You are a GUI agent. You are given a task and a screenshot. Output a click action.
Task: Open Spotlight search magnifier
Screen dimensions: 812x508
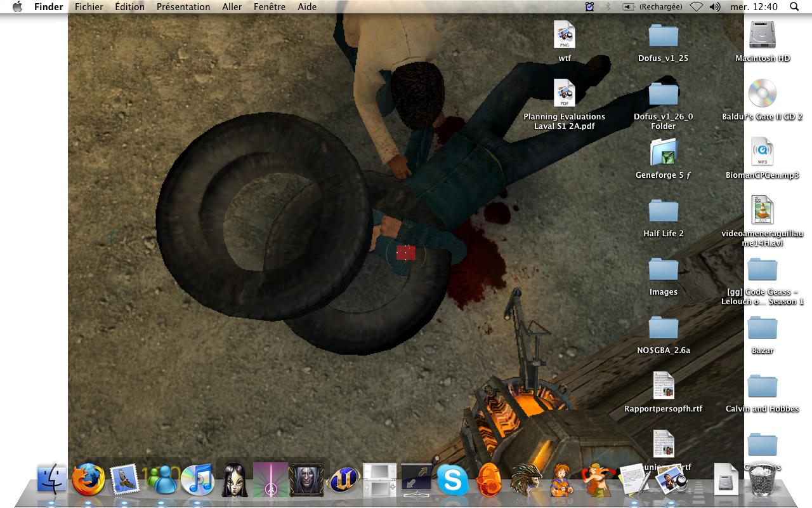tap(794, 7)
